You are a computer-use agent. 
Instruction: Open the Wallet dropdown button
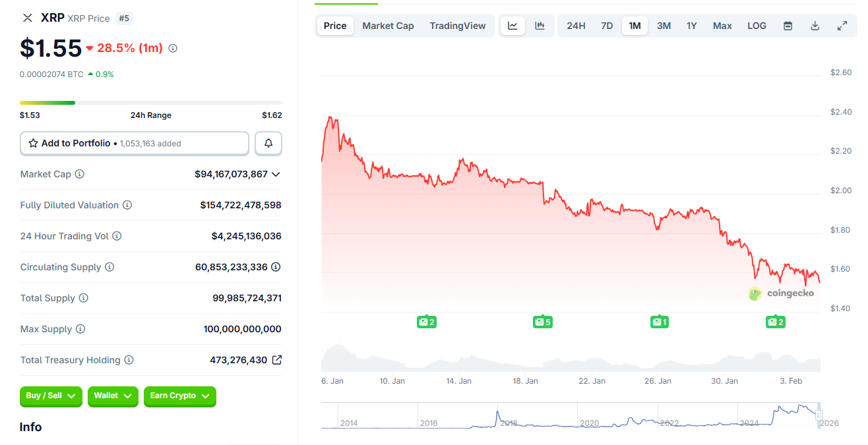(x=113, y=396)
